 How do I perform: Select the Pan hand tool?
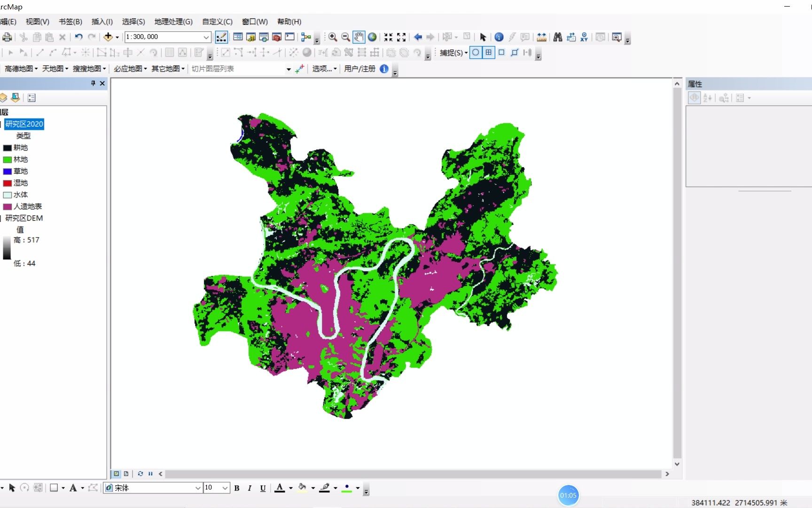coord(359,37)
